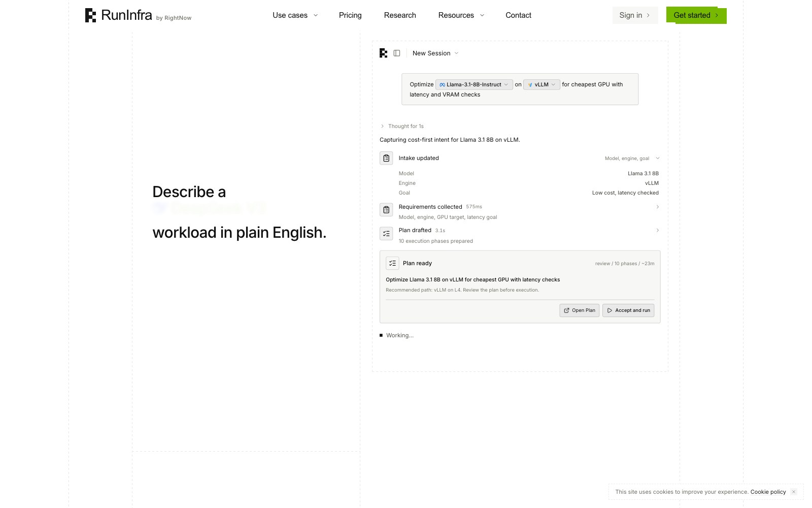Click 'review / 10 phases / ~23m' text
Image resolution: width=812 pixels, height=508 pixels.
(625, 264)
